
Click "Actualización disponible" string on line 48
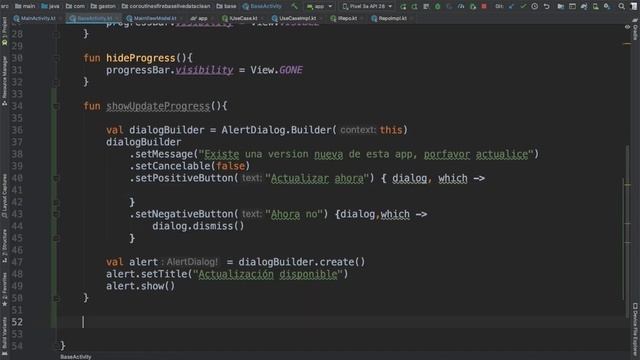click(x=268, y=274)
